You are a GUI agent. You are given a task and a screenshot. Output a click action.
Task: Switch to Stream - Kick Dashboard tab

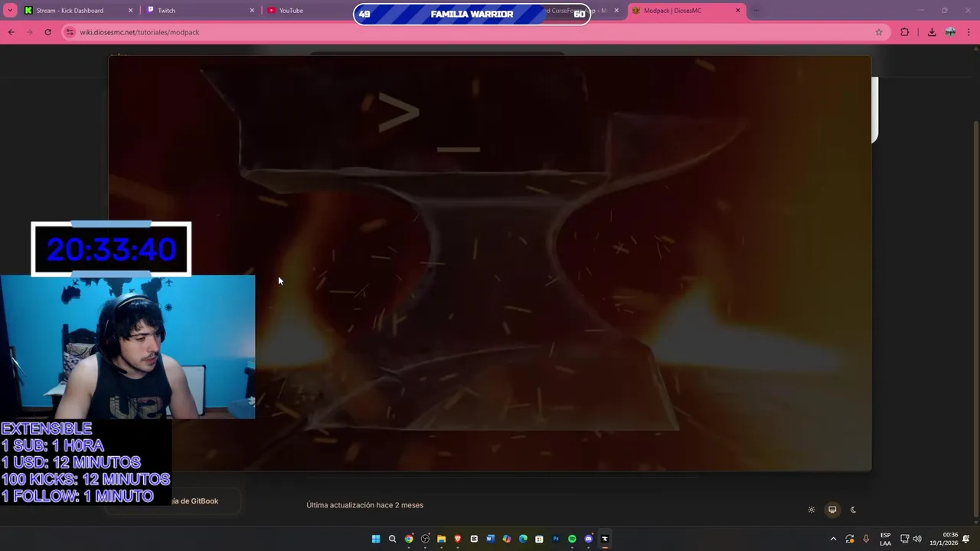[x=79, y=11]
